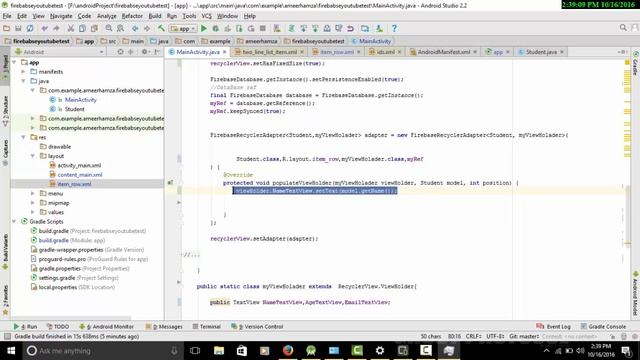Click the Windows Start button
The height and width of the screenshot is (360, 640).
point(11,351)
